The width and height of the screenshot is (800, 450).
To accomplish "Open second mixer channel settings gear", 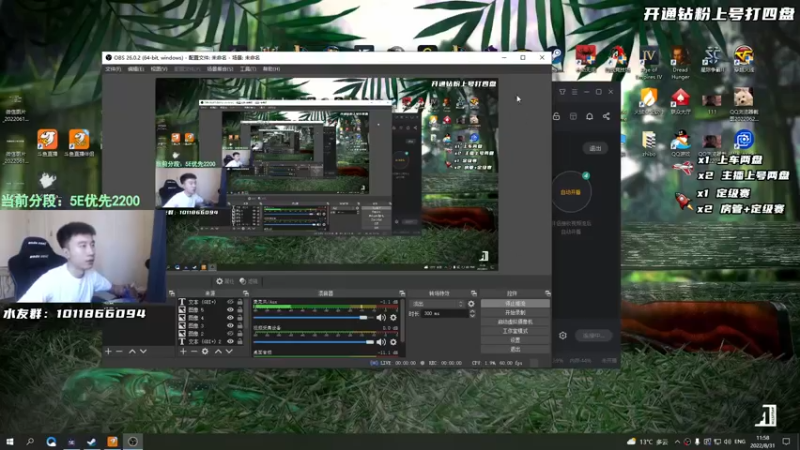I will tap(393, 342).
